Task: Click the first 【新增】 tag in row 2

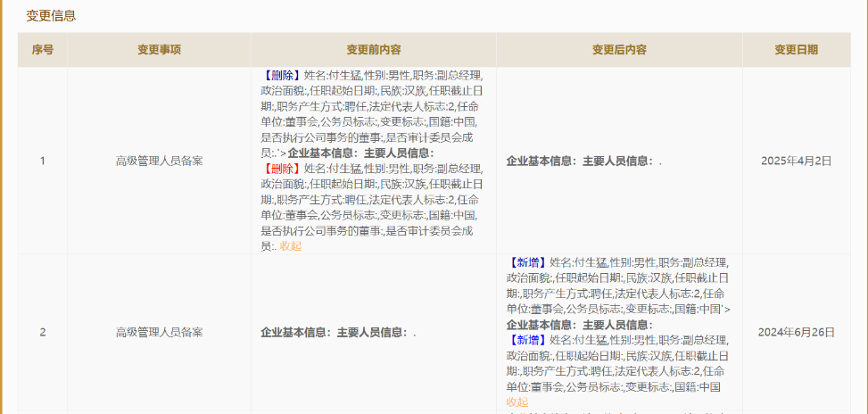Action: click(x=527, y=262)
